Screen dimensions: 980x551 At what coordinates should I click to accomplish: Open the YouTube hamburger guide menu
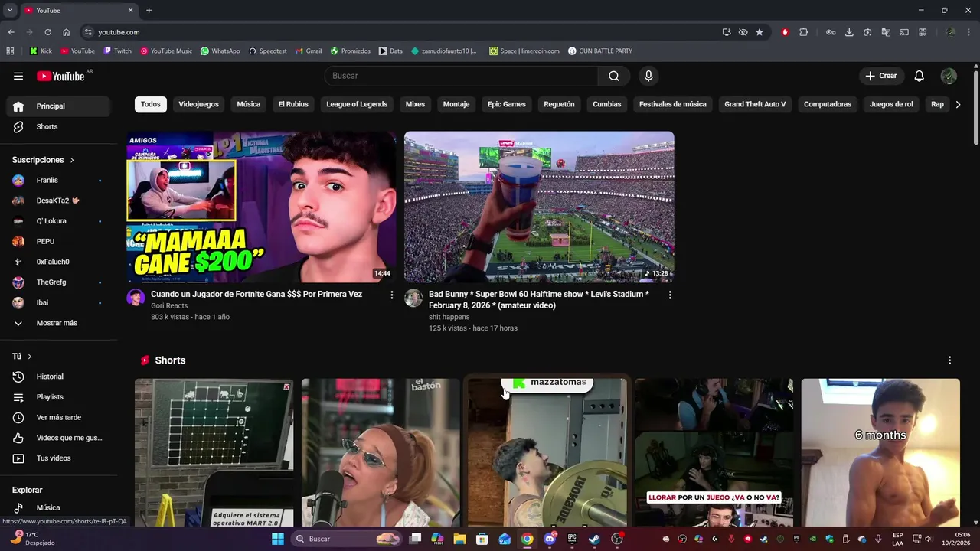tap(18, 76)
